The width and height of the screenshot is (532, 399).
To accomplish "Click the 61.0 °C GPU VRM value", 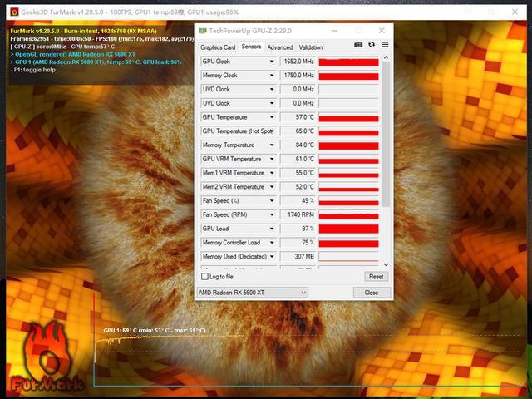I will point(298,159).
